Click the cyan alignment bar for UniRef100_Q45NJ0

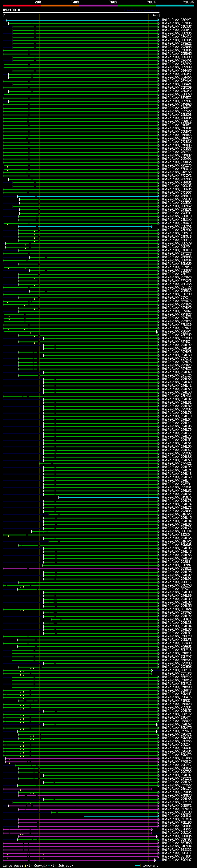coord(109,498)
